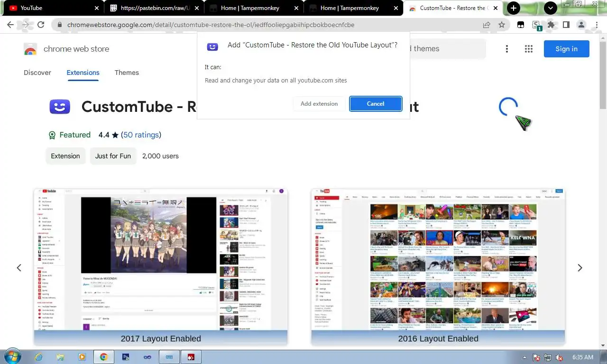The image size is (607, 364).
Task: Click the 2,000 users text
Action: click(160, 156)
